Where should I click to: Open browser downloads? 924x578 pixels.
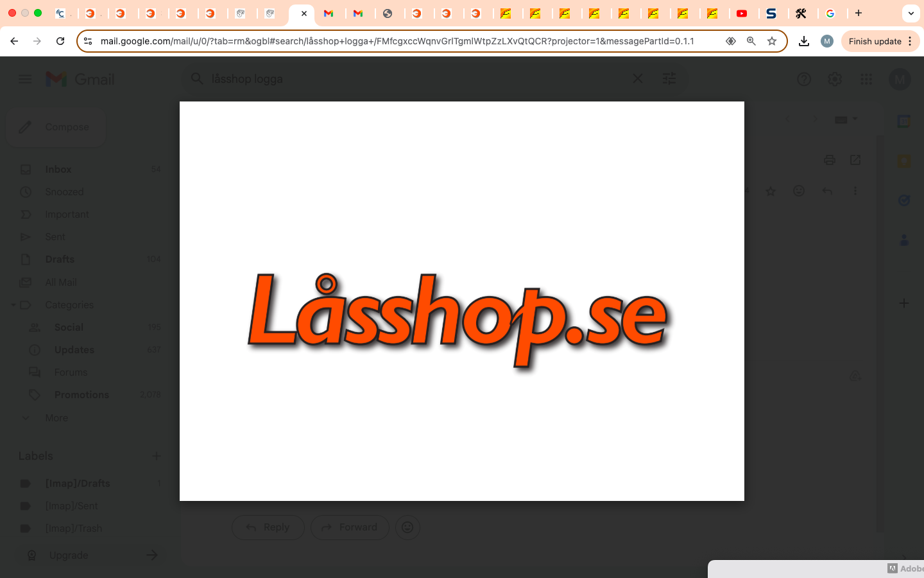pyautogui.click(x=804, y=41)
